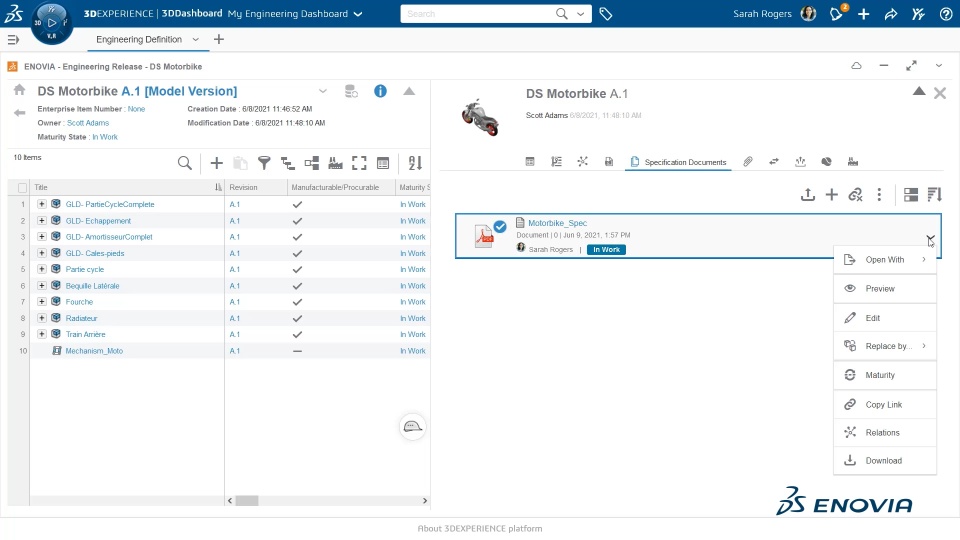This screenshot has width=960, height=540.
Task: Click the share arrow icon in top bar
Action: 891,13
